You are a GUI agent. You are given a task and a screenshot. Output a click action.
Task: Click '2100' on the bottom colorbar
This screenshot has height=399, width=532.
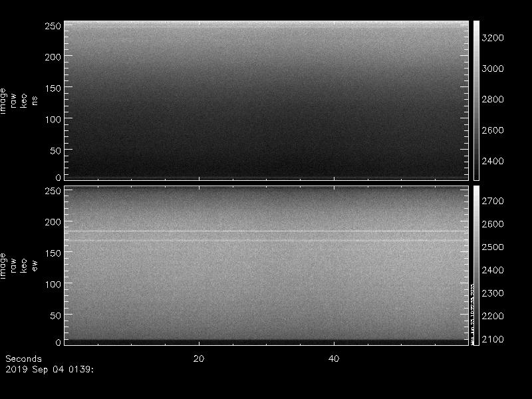pos(493,339)
